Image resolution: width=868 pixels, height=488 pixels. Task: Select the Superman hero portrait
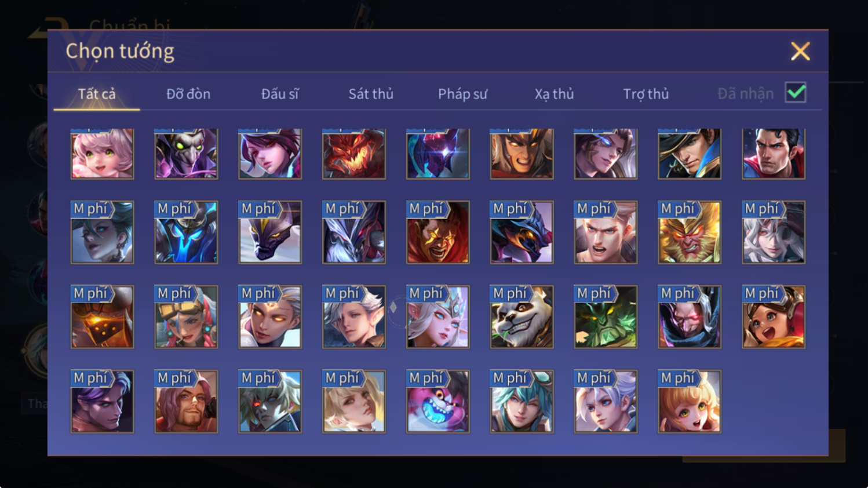(774, 154)
